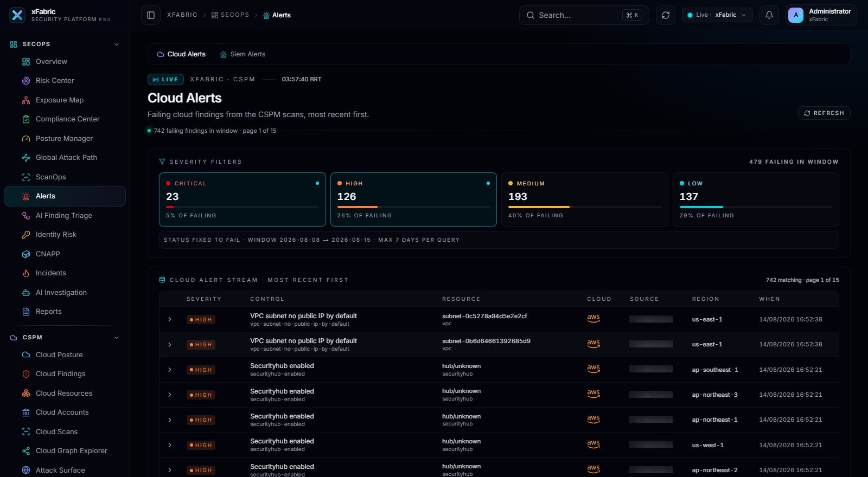868x477 pixels.
Task: Select the Alerts breadcrumb item
Action: pyautogui.click(x=277, y=15)
